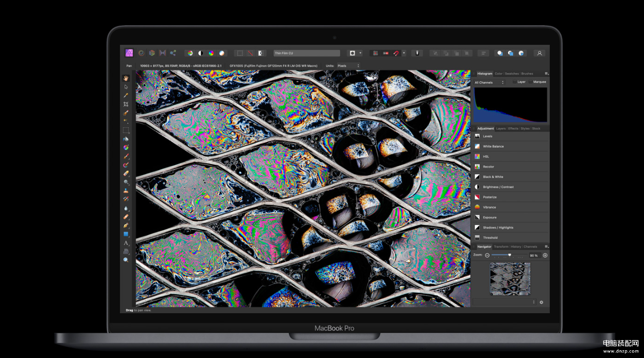644x358 pixels.
Task: Select the Rectangular Marquee tool
Action: (x=126, y=130)
